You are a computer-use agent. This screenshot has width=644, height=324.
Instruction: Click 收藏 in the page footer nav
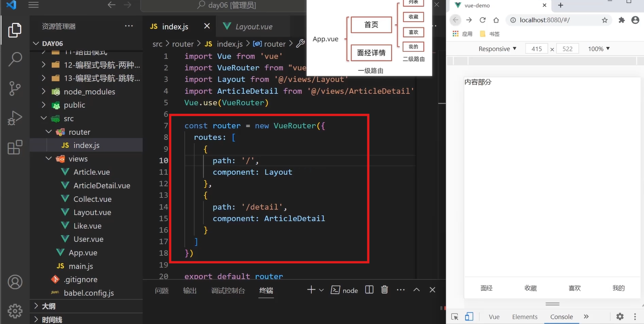[531, 288]
